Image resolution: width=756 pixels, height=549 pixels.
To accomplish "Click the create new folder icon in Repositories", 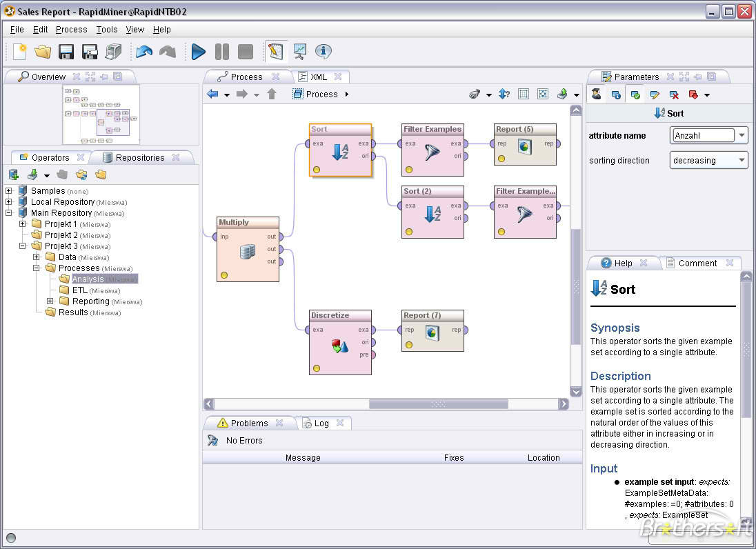I will 100,174.
